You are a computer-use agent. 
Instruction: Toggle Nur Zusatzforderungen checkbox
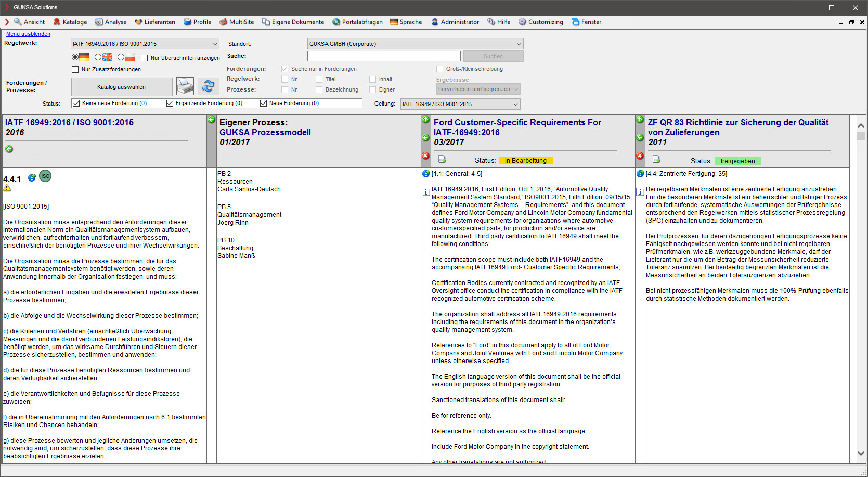click(x=75, y=69)
